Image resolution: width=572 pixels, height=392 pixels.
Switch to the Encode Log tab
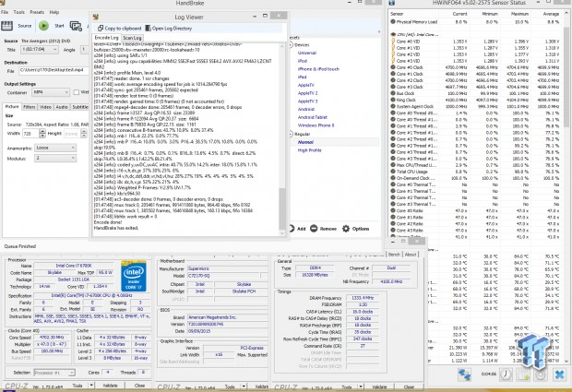[x=106, y=38]
